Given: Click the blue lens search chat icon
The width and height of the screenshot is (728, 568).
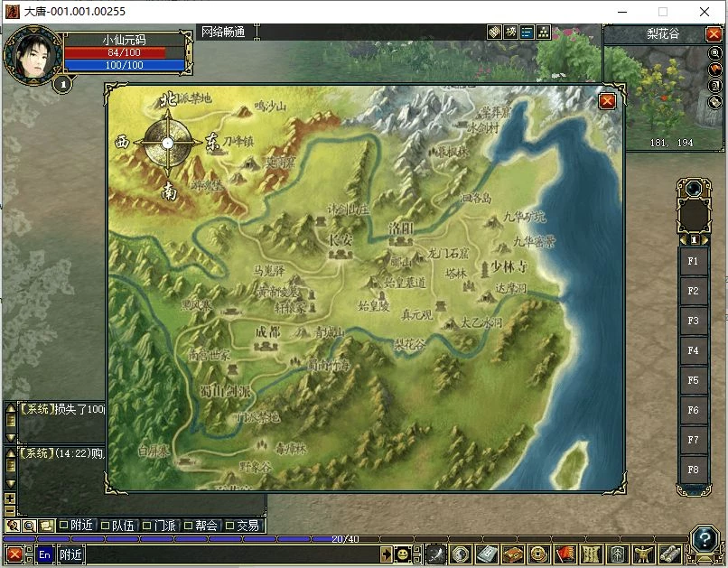Looking at the screenshot, I should (x=29, y=526).
